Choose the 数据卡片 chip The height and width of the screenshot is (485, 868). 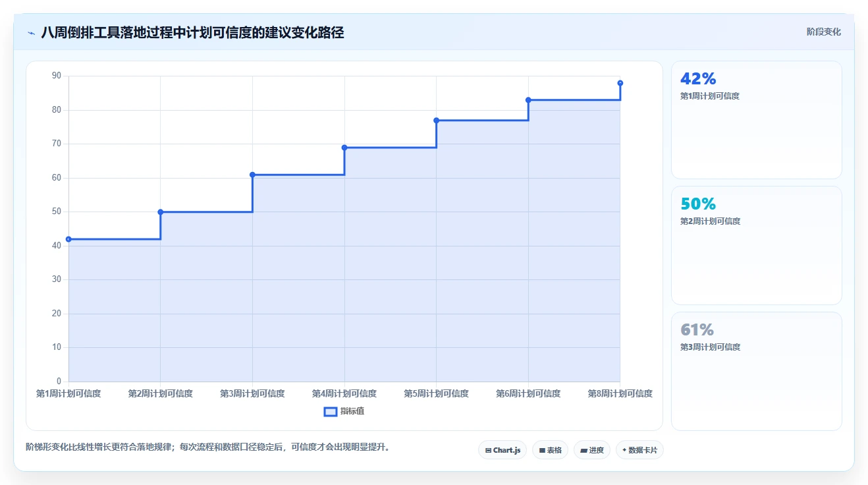click(639, 450)
